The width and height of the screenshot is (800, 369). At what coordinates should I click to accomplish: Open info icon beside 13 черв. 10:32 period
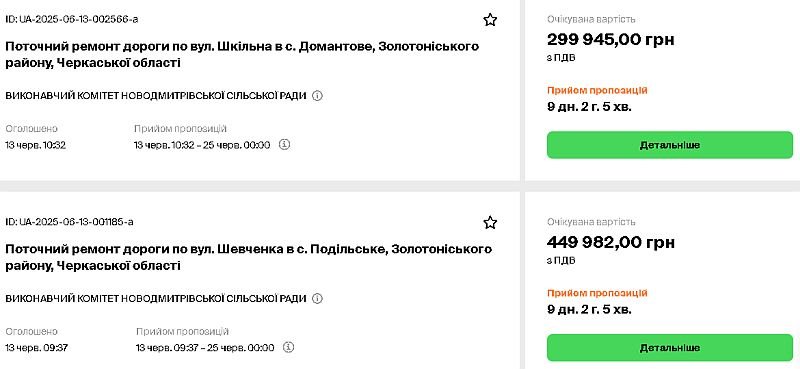click(x=285, y=144)
